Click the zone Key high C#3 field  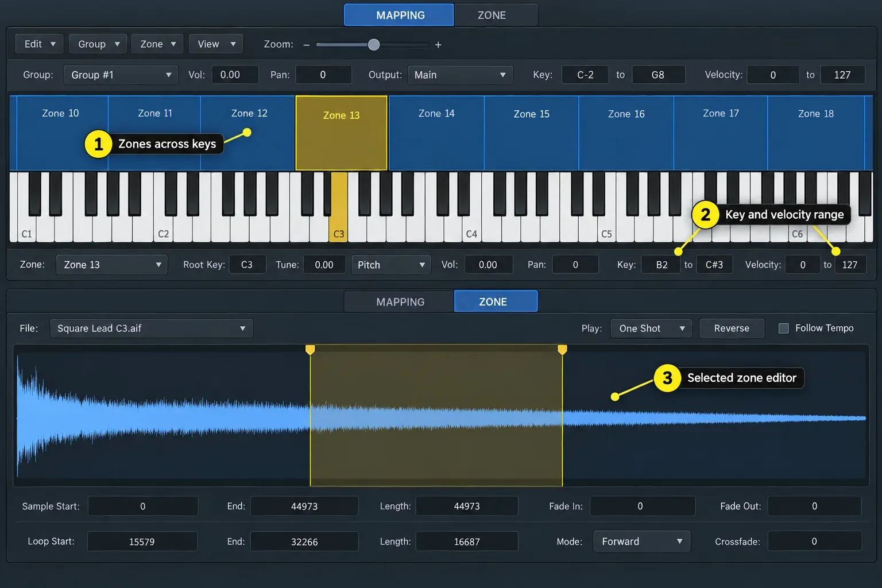[714, 265]
